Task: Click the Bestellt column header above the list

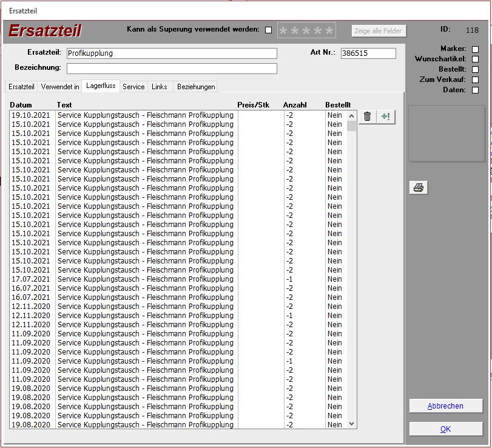Action: (x=338, y=105)
